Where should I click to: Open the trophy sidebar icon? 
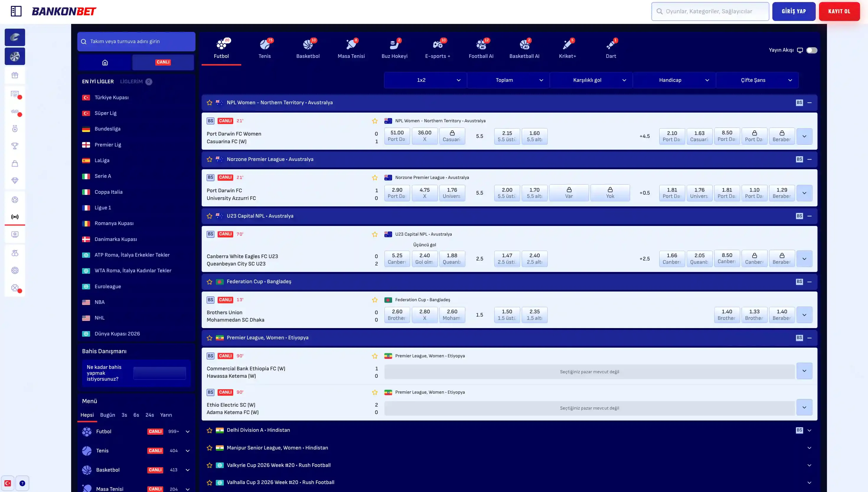tap(15, 146)
